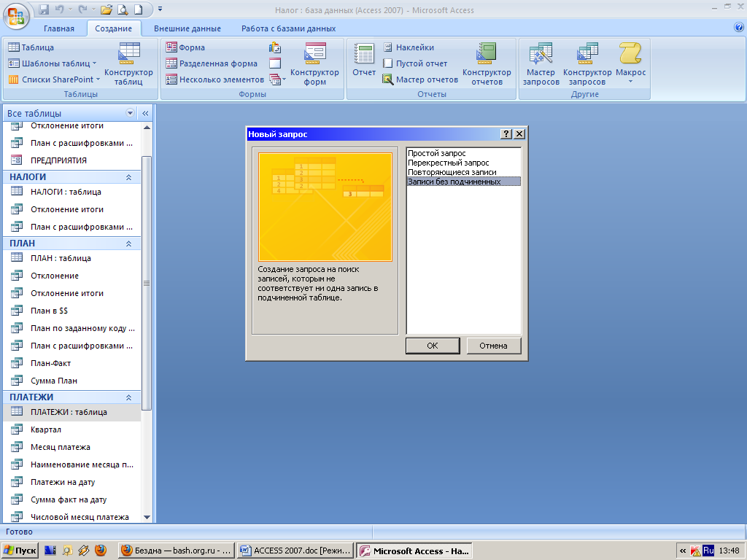The image size is (747, 560).
Task: Open Конструктор форм
Action: pyautogui.click(x=314, y=64)
